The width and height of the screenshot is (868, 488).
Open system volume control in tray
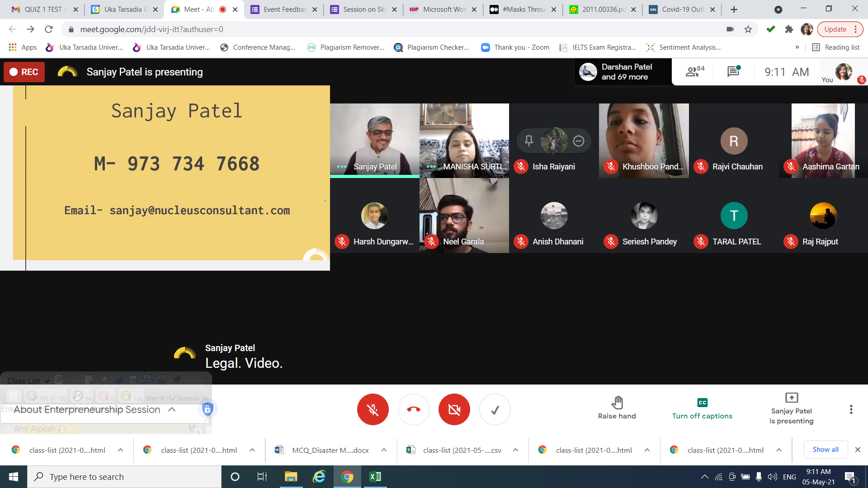pos(773,477)
